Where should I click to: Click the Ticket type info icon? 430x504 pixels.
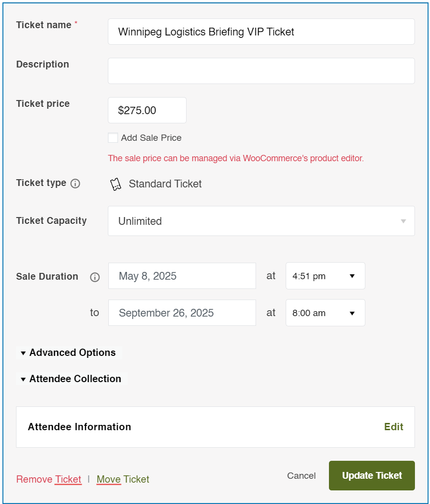pyautogui.click(x=75, y=184)
